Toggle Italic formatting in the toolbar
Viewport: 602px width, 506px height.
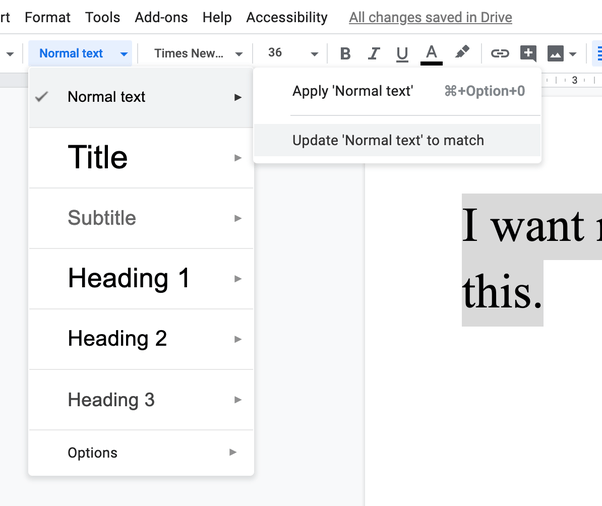(374, 53)
